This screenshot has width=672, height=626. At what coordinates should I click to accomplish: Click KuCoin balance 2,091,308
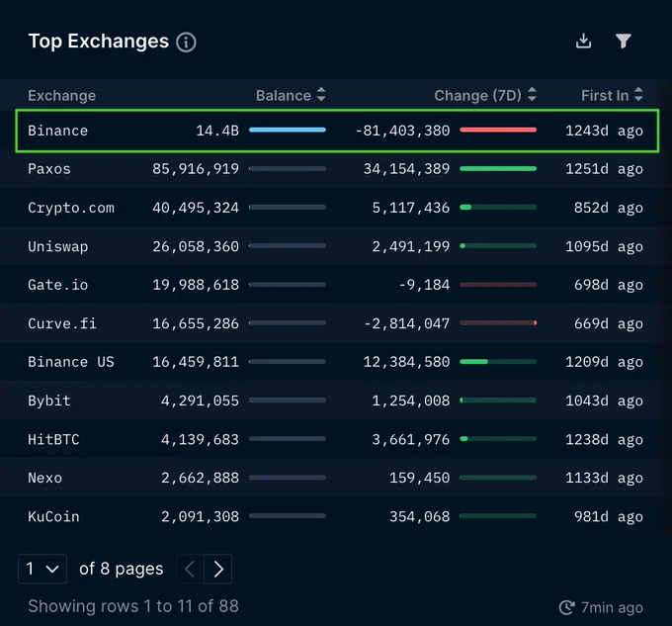coord(201,516)
